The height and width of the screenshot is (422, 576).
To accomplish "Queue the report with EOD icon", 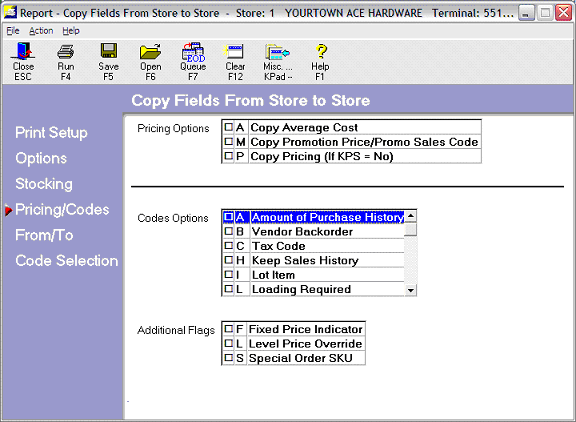I will (x=193, y=61).
